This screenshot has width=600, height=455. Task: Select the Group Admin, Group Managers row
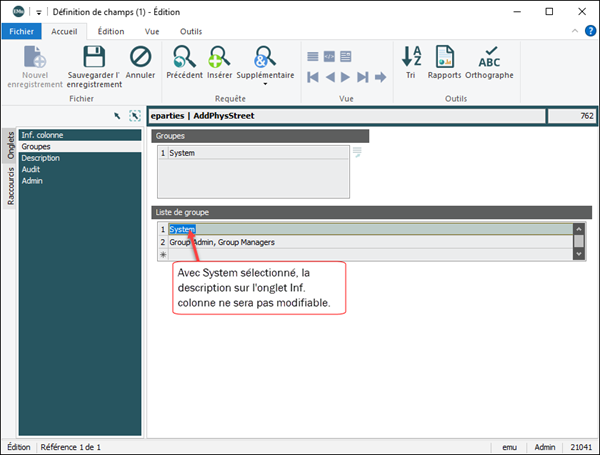222,242
